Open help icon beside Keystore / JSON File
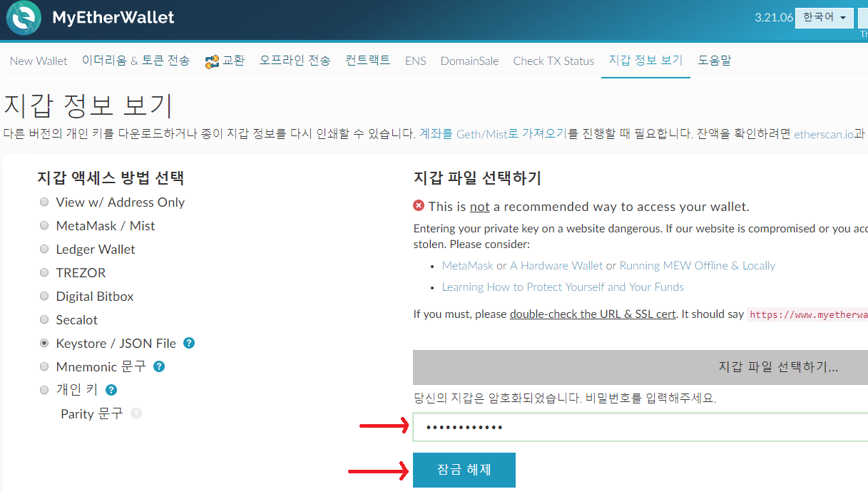 point(189,343)
